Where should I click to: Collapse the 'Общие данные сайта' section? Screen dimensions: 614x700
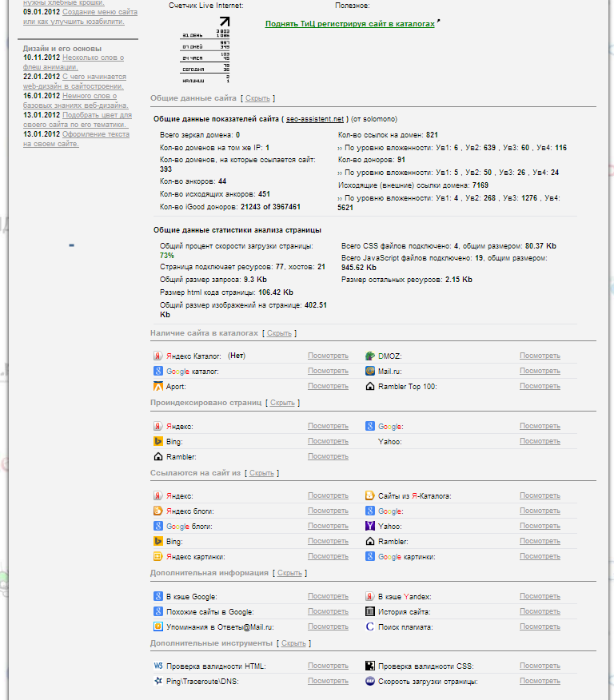tap(257, 98)
